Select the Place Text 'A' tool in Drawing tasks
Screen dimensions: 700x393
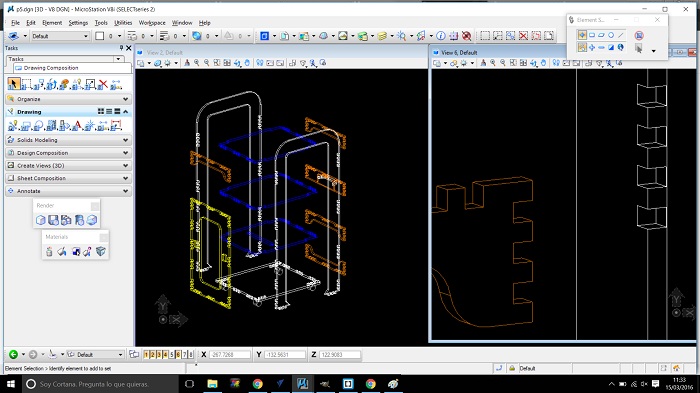[x=77, y=126]
